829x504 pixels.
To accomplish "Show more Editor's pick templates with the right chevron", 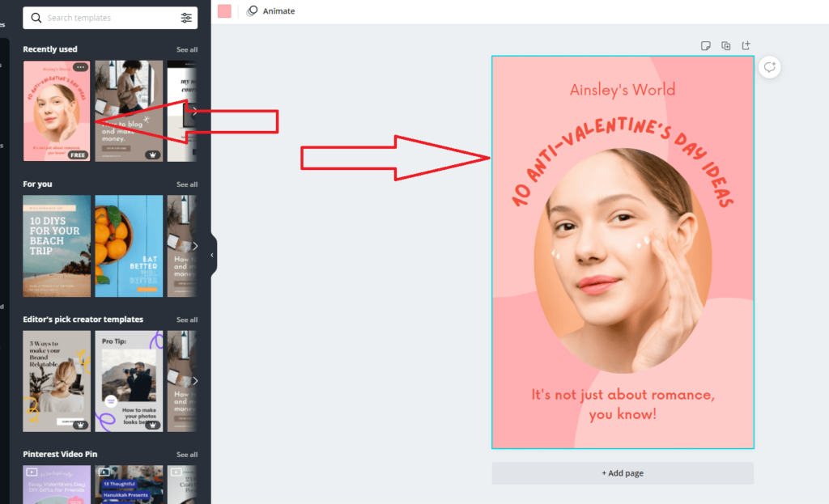I will coord(194,381).
